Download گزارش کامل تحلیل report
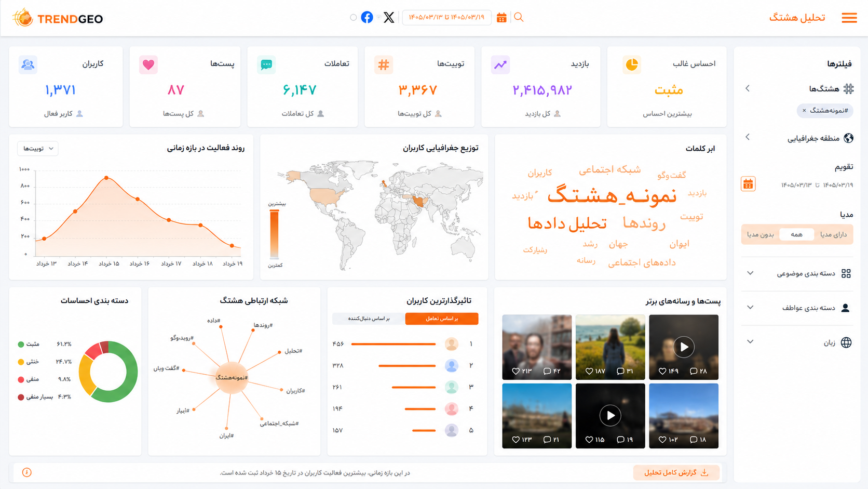868x489 pixels. point(676,472)
